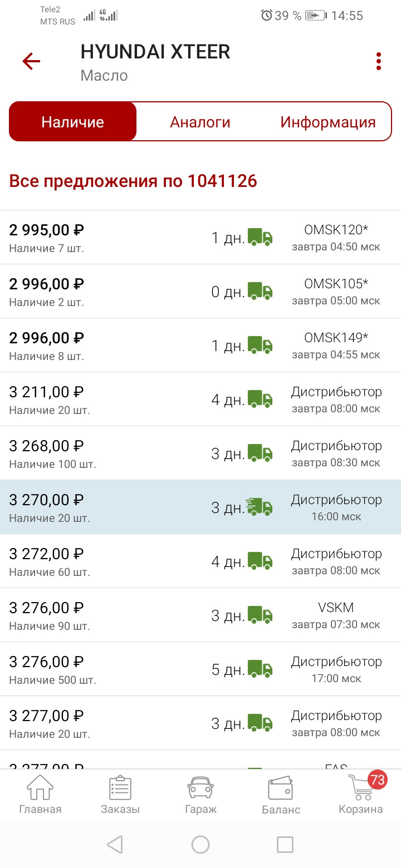Viewport: 401px width, 868px height.
Task: Tap truck icon for OMSK120 offer
Action: click(x=260, y=237)
